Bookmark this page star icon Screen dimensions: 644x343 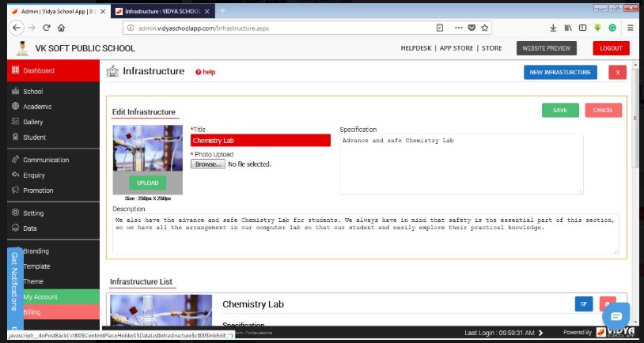tap(485, 28)
